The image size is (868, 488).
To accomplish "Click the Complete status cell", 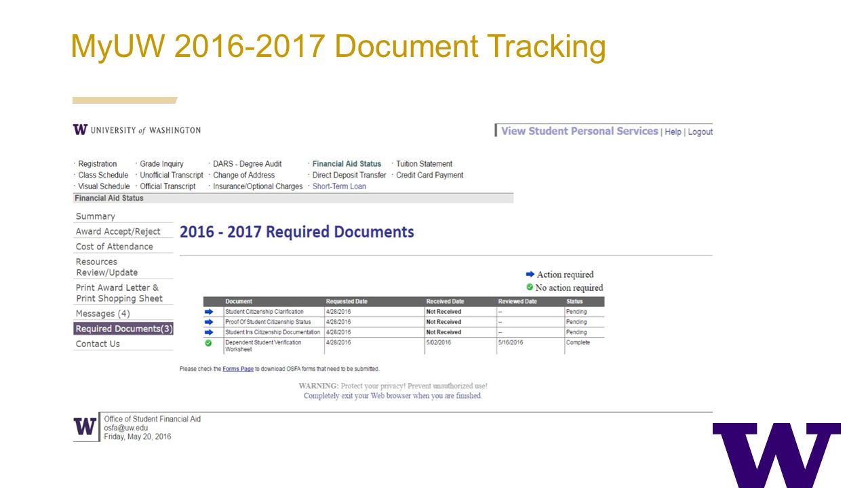I will 578,343.
